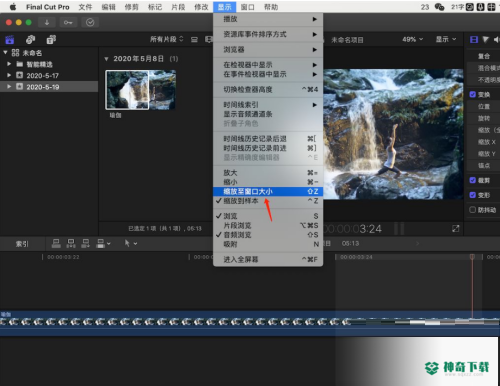
Task: Click the 索引 index button
Action: tap(22, 244)
